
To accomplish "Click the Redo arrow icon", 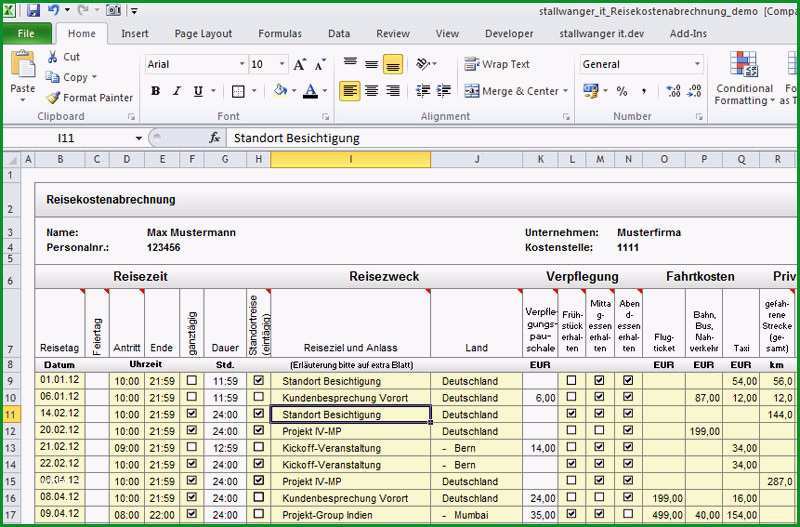I will pos(84,10).
